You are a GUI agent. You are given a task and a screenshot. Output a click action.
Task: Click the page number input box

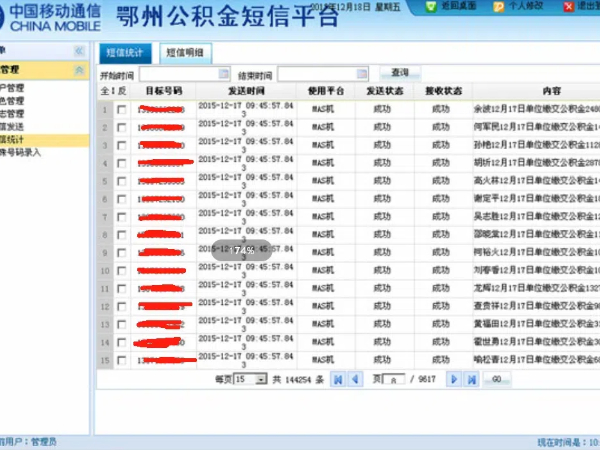(393, 380)
